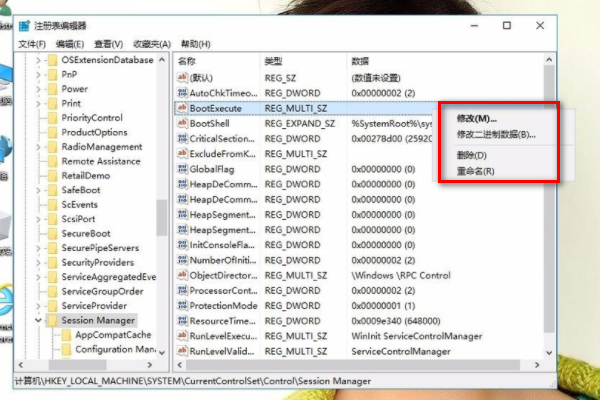
Task: Expand the ScsiPort key chevron
Action: (x=38, y=219)
